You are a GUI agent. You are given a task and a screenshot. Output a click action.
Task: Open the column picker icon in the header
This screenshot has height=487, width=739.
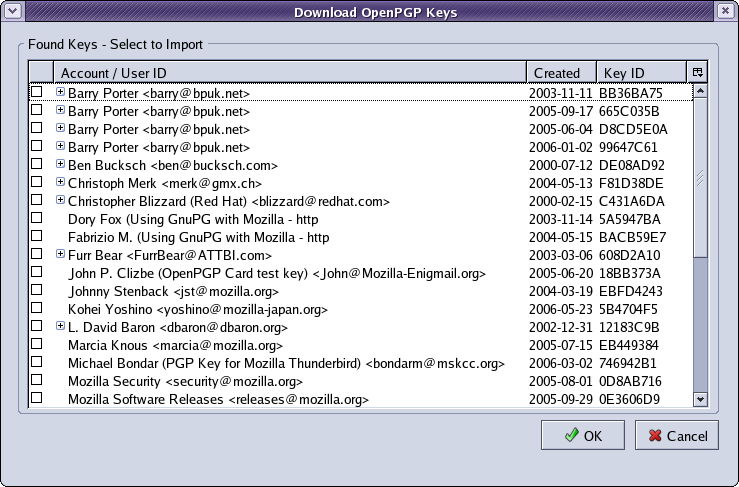click(698, 73)
